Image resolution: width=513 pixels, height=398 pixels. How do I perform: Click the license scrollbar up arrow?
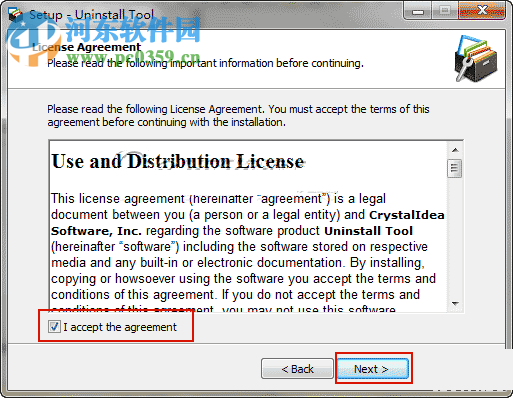(455, 150)
